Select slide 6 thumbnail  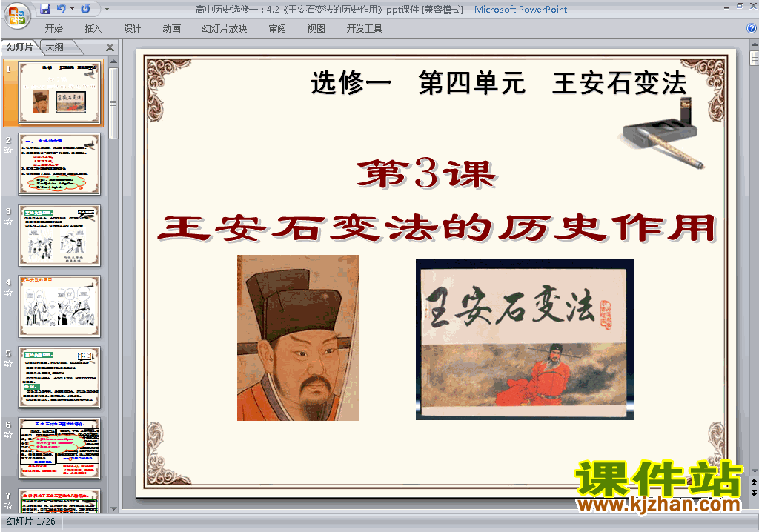[x=59, y=449]
